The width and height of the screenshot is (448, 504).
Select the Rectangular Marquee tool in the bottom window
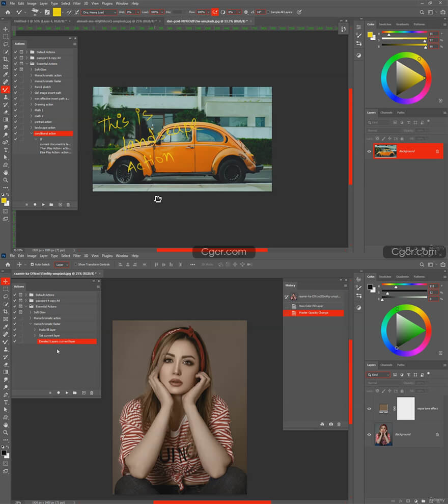[6, 289]
